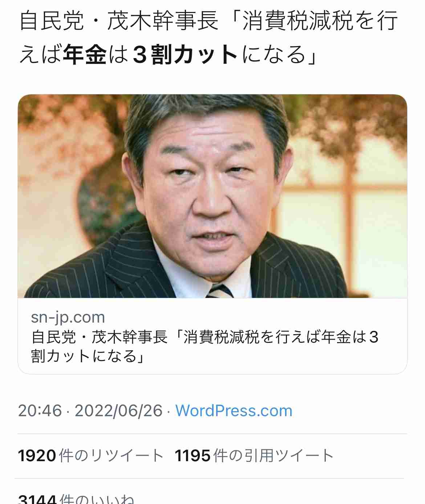Tap the bold 3割カット text in tweet

(185, 54)
